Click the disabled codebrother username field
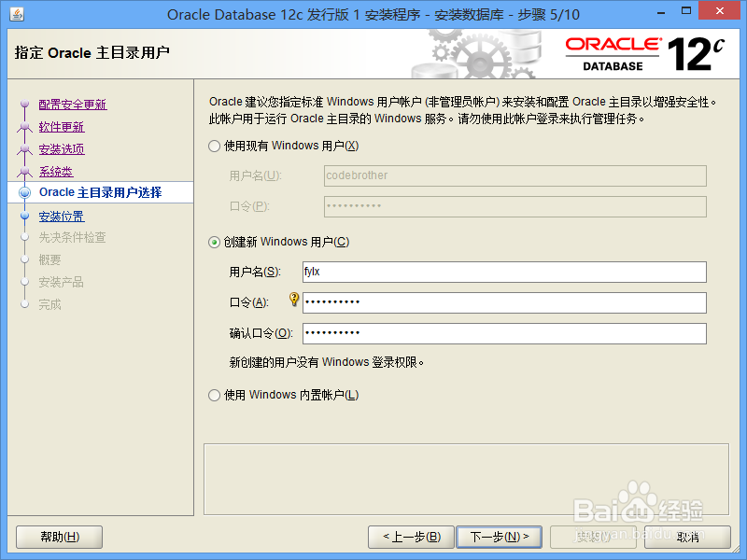747x560 pixels. coord(515,175)
